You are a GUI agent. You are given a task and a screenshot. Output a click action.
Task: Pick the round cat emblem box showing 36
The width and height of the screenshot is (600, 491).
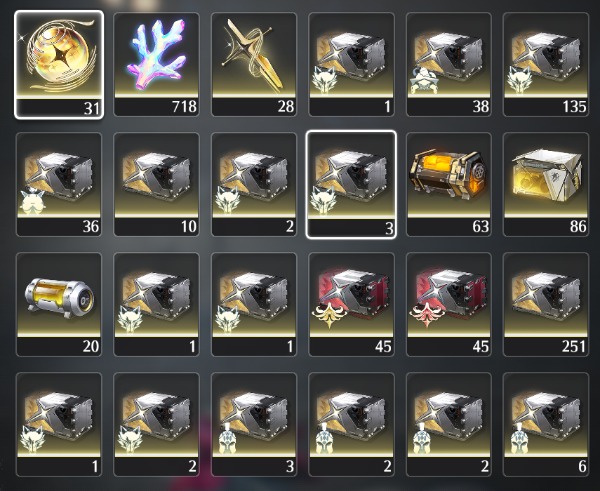(59, 184)
